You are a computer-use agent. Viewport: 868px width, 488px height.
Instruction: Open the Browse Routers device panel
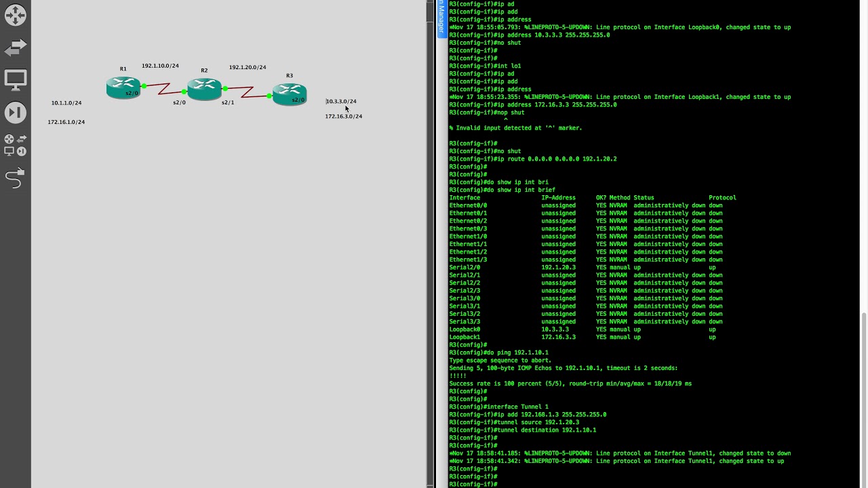[x=15, y=15]
